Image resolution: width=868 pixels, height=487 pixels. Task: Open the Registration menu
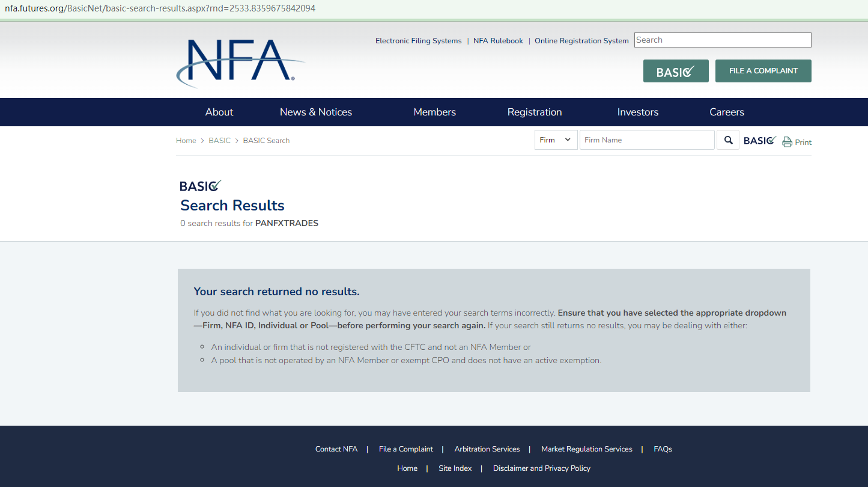point(535,112)
